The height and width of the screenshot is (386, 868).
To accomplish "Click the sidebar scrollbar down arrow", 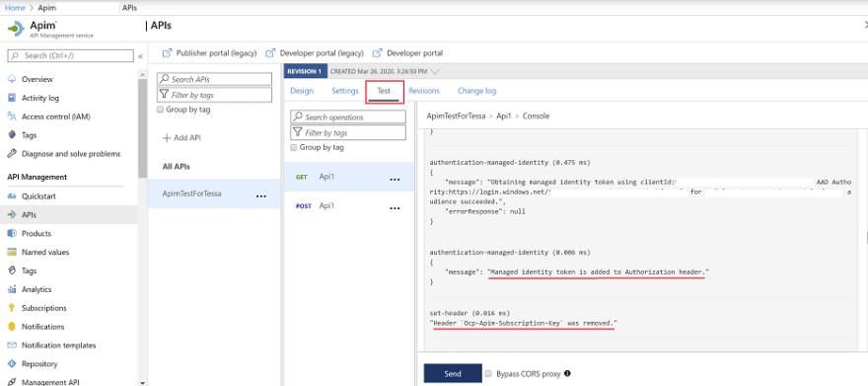I will (143, 382).
